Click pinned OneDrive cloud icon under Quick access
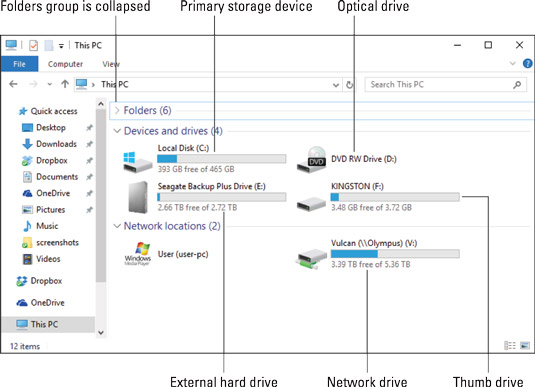This screenshot has height=387, width=535. coord(27,193)
